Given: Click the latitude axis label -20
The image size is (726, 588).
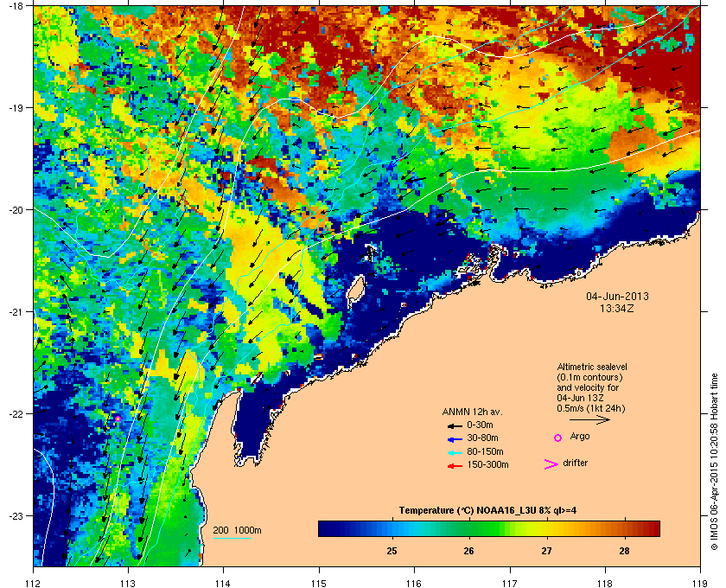Looking at the screenshot, I should coord(16,210).
